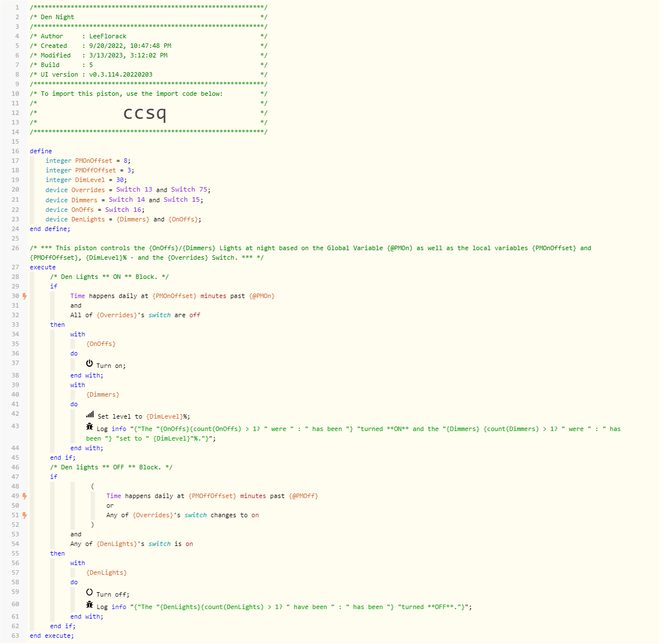The width and height of the screenshot is (664, 644).
Task: Click the bug icon on the turned **OFF** log line
Action: (90, 606)
